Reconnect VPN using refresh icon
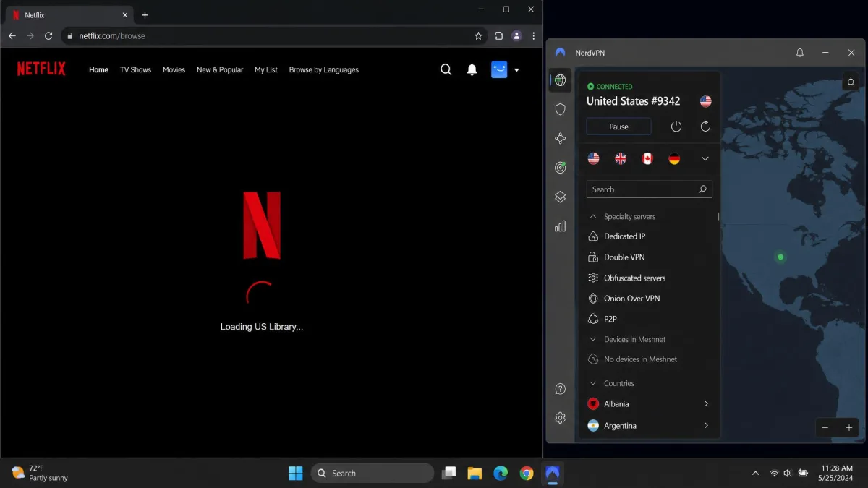 [x=705, y=127]
